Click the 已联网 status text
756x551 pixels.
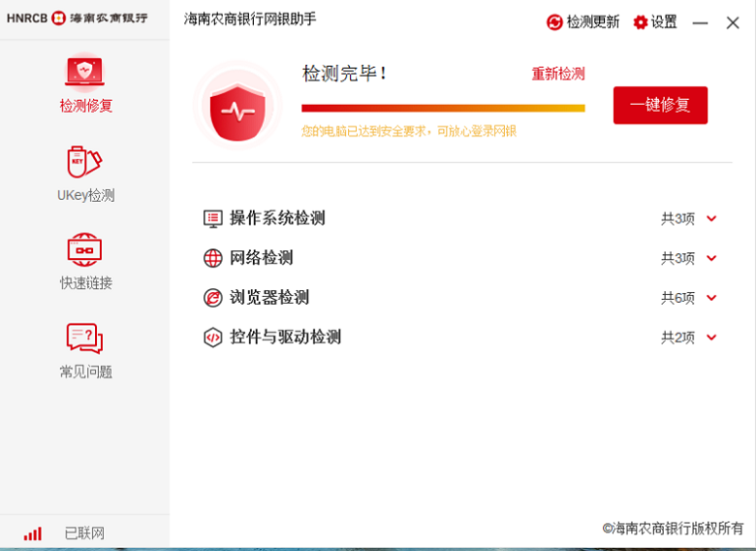click(84, 534)
